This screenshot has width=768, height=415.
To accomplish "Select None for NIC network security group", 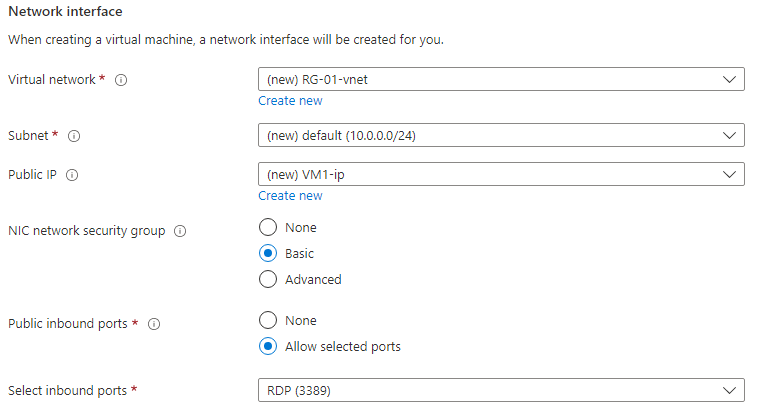I will [267, 228].
